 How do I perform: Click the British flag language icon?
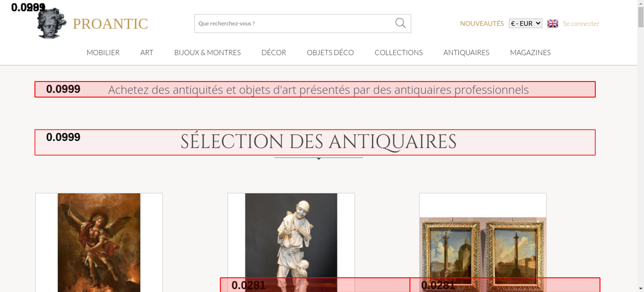pyautogui.click(x=553, y=23)
